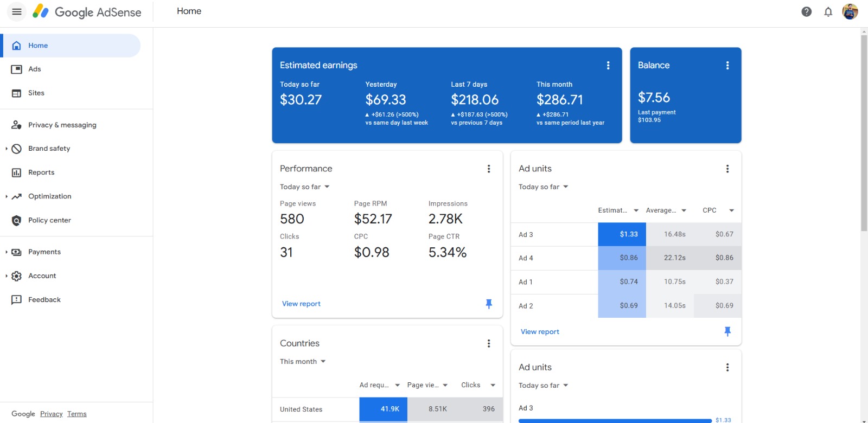Expand the Optimization section arrow

pos(6,196)
